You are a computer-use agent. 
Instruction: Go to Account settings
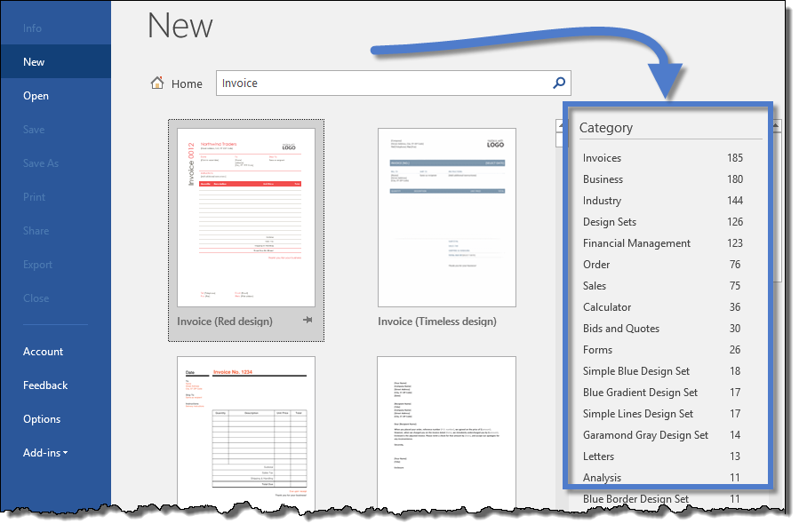tap(43, 352)
